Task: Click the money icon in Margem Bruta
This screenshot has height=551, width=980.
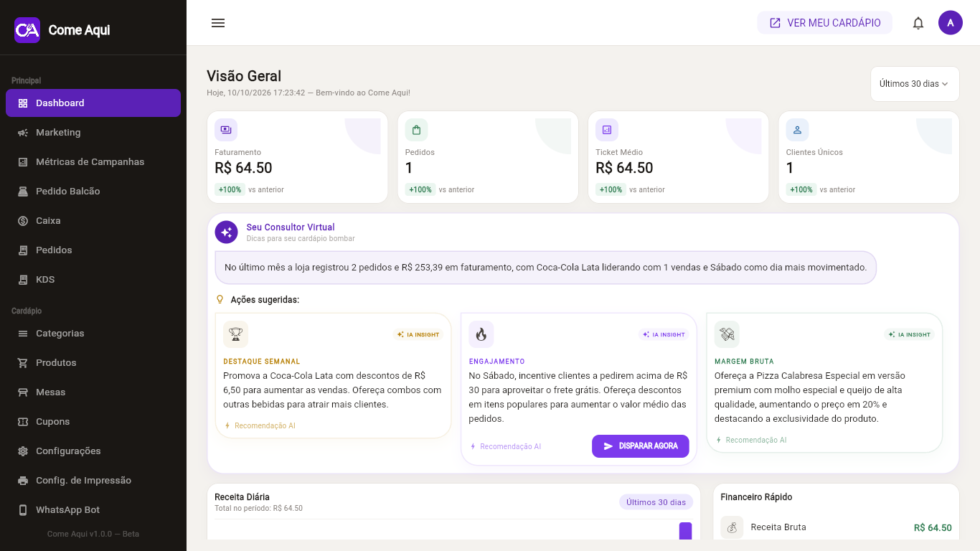Action: (727, 334)
